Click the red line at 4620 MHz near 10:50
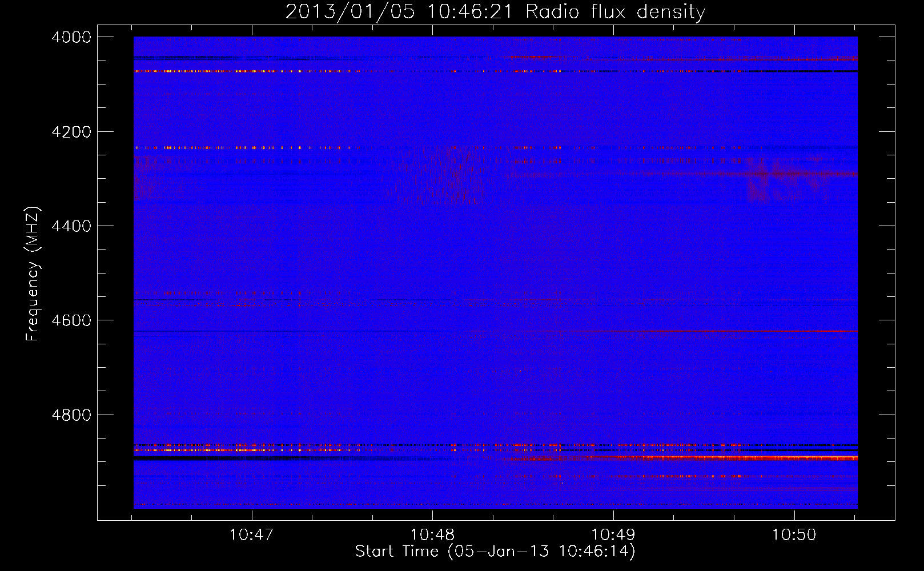Screen dimensions: 924x571 pos(794,331)
